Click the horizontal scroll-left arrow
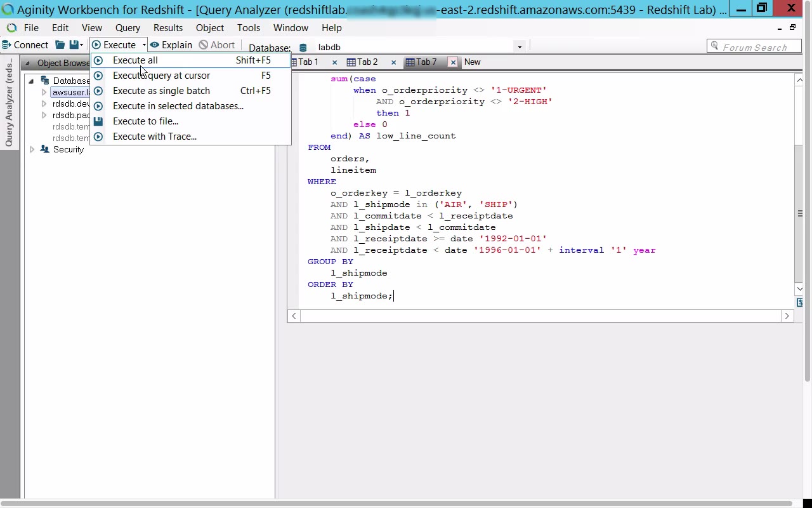This screenshot has width=812, height=508. 294,316
